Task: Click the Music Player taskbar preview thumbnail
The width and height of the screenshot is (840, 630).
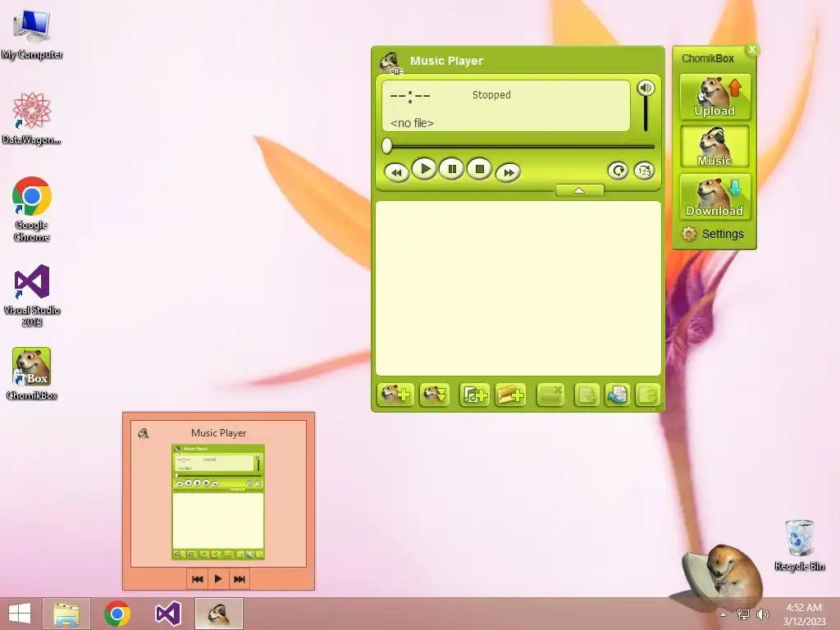Action: click(218, 502)
